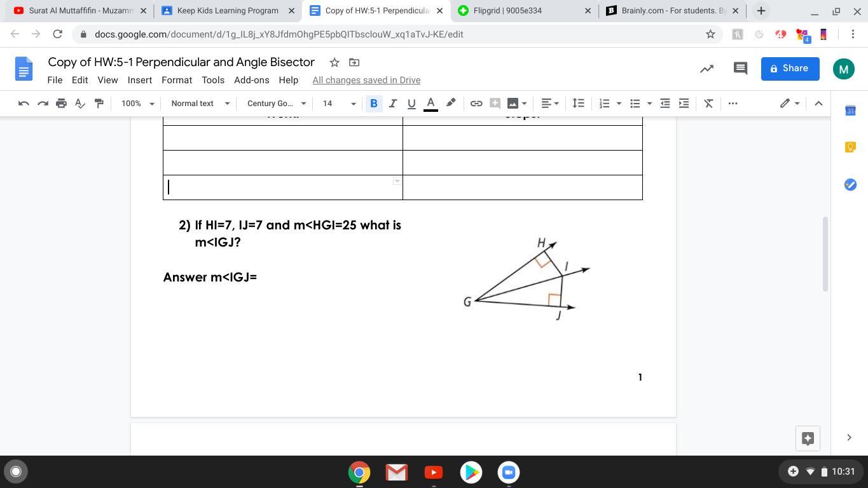
Task: Toggle Underline formatting
Action: tap(411, 104)
